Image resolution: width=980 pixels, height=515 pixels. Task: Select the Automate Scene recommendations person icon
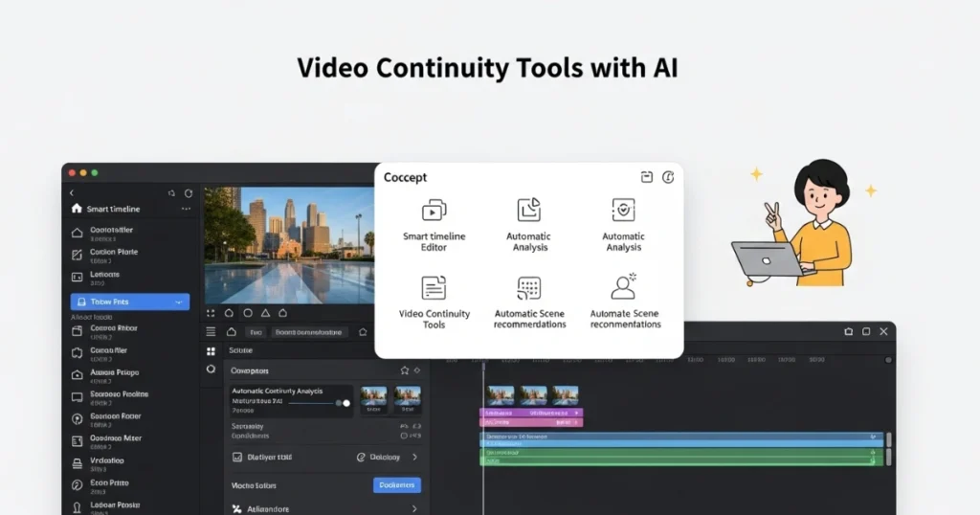click(625, 287)
